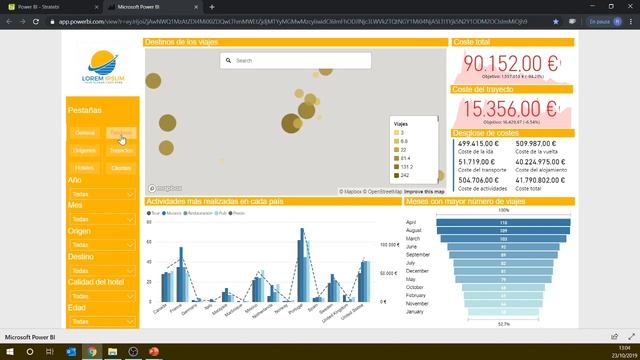Toggle the Restauración series in the legend

click(x=198, y=213)
